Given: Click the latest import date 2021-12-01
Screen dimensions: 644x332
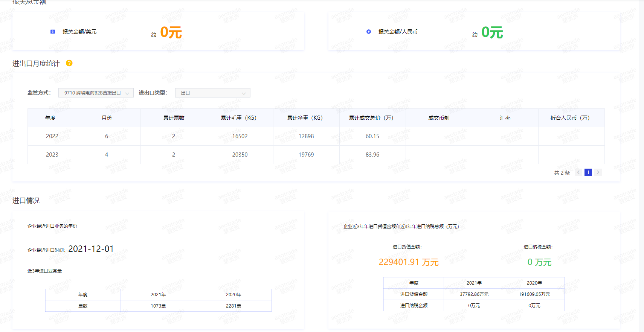Looking at the screenshot, I should 91,249.
